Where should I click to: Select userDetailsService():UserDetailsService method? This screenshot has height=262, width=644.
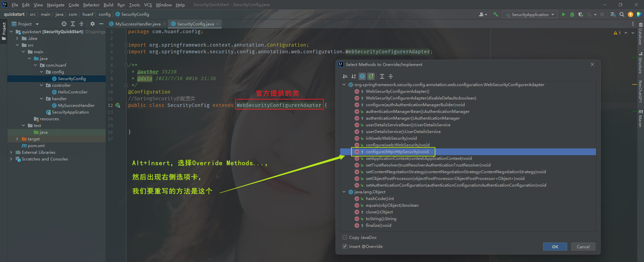[403, 132]
